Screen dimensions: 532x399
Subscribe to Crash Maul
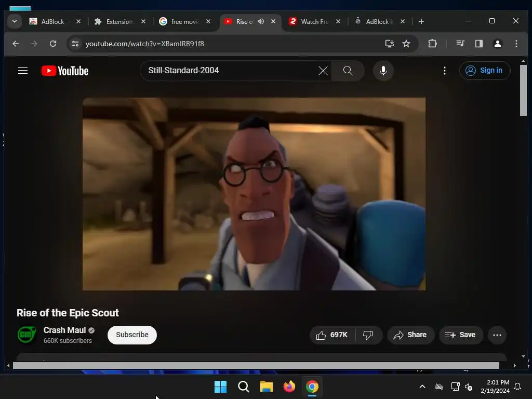click(x=132, y=335)
